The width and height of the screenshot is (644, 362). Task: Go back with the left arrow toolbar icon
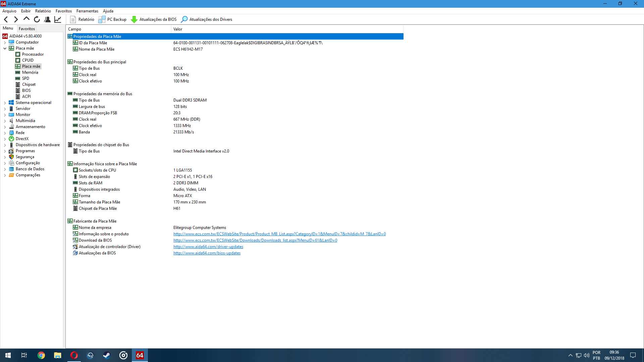tap(6, 19)
